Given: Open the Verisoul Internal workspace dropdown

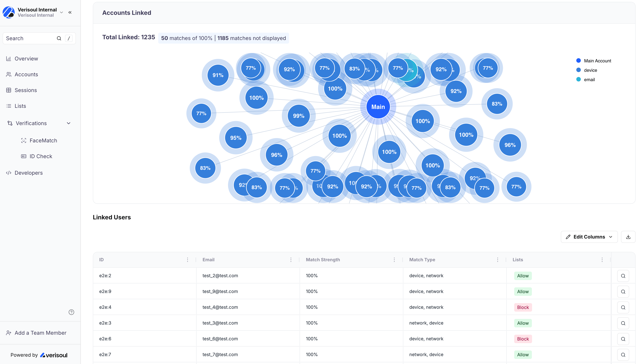Looking at the screenshot, I should [61, 13].
